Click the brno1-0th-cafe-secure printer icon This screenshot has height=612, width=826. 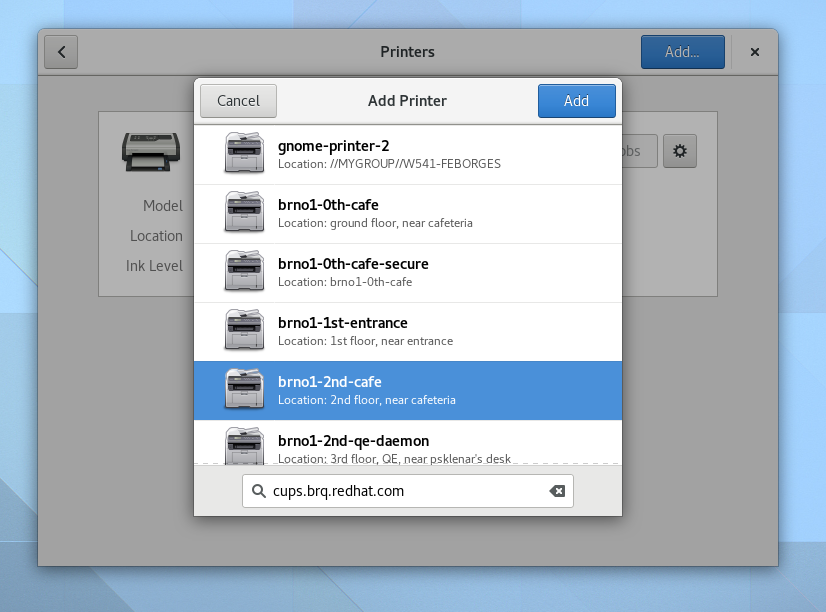click(x=244, y=271)
